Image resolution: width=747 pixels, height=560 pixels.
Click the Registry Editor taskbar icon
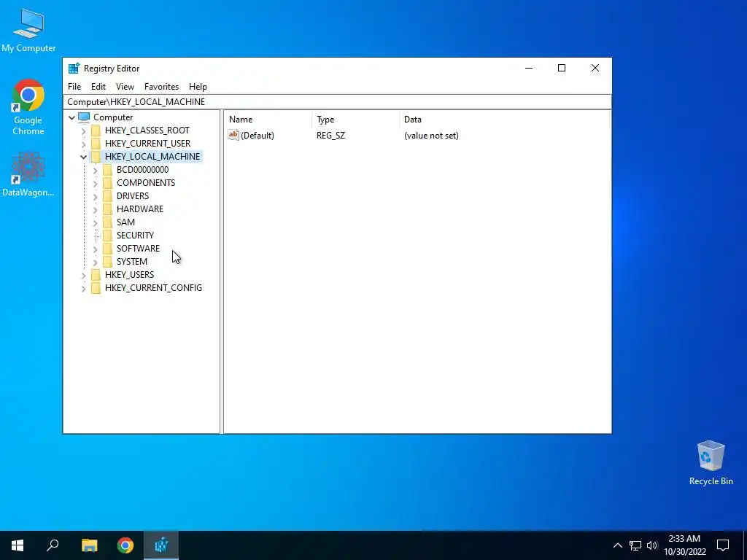click(161, 545)
